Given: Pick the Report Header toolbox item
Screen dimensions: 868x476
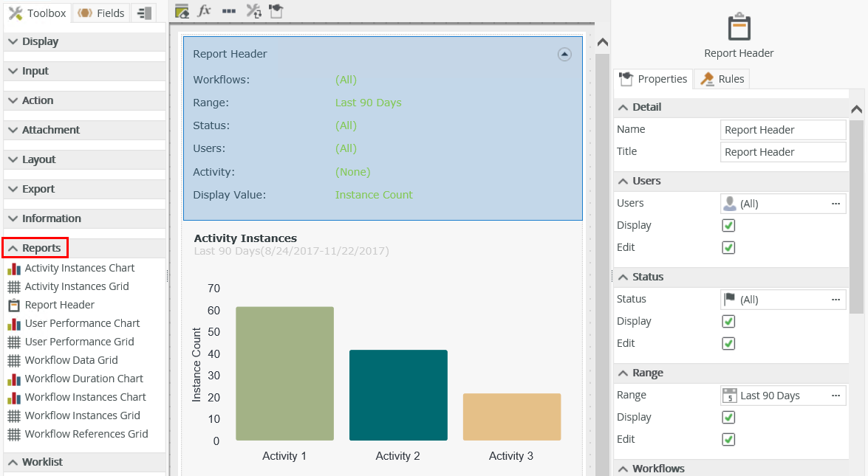Looking at the screenshot, I should click(59, 305).
